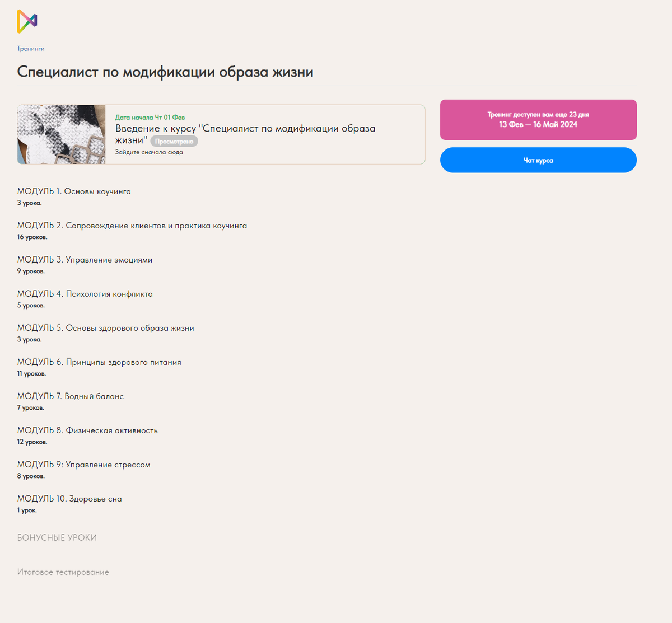Click the Дата начала Чт 01 Фев label
Image resolution: width=672 pixels, height=623 pixels.
(150, 118)
